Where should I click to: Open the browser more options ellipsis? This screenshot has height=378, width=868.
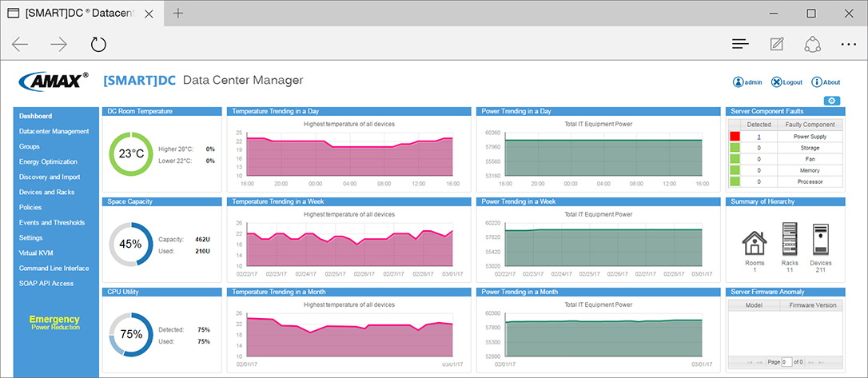[848, 44]
